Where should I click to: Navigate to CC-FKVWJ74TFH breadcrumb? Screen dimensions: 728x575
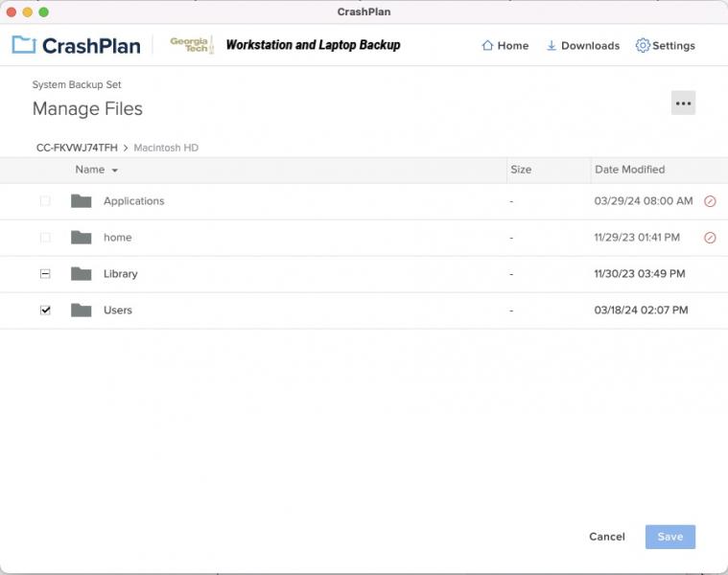click(x=77, y=148)
